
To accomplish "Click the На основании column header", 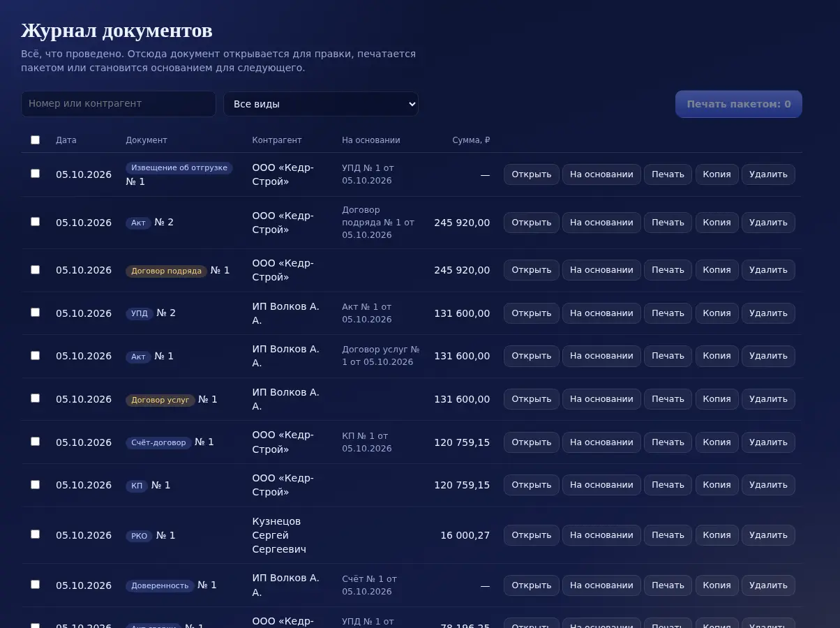I will click(x=371, y=140).
